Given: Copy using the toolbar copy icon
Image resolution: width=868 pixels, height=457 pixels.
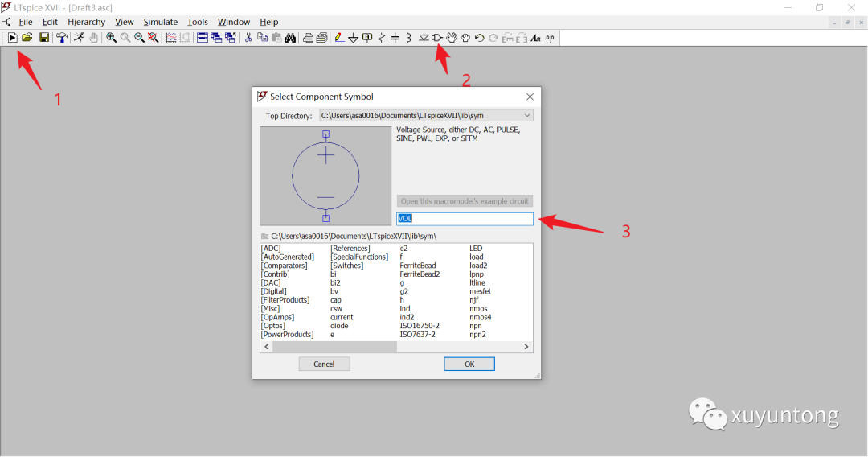Looking at the screenshot, I should point(262,38).
